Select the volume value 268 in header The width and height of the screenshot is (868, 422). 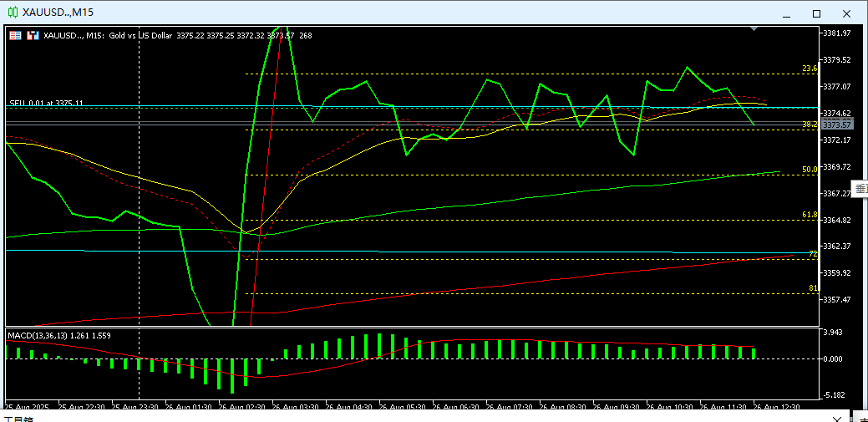(306, 35)
